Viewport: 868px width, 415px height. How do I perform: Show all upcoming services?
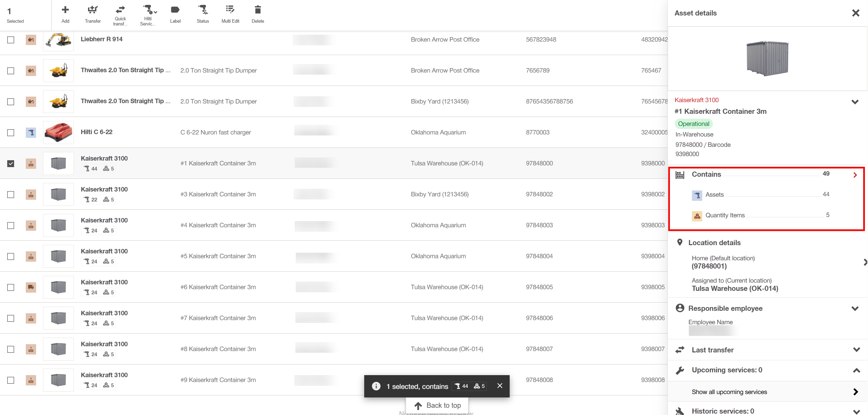point(767,392)
